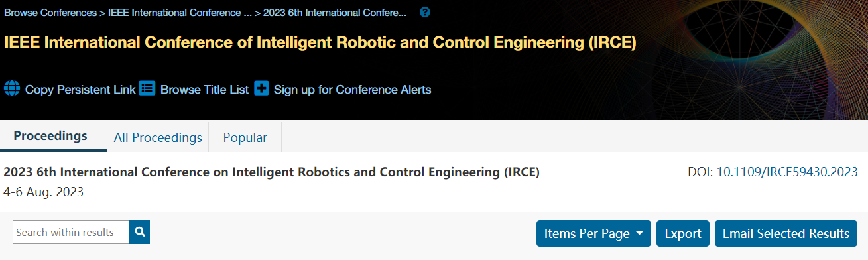This screenshot has height=260, width=868.
Task: Select the Proceedings tab
Action: click(x=50, y=136)
